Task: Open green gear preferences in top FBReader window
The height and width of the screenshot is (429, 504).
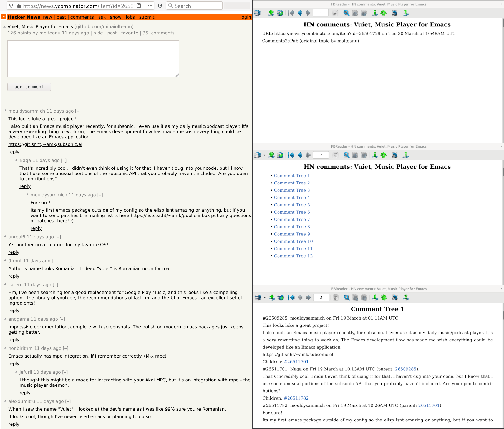Action: (384, 13)
